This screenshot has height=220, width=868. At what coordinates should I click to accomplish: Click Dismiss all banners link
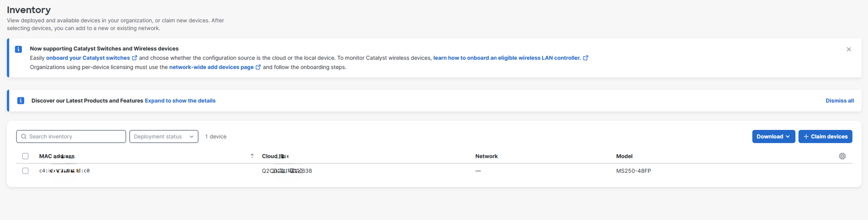839,101
